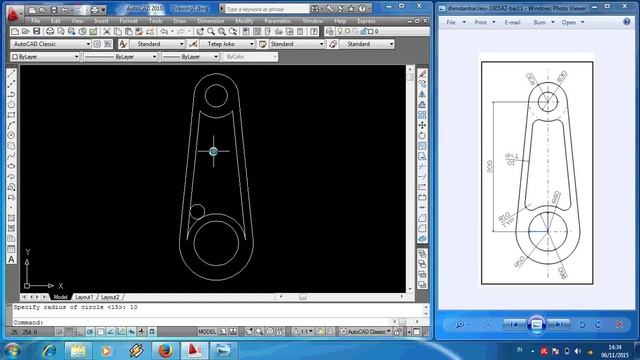Select the Offset modify tool
This screenshot has height=360, width=640.
[x=422, y=104]
